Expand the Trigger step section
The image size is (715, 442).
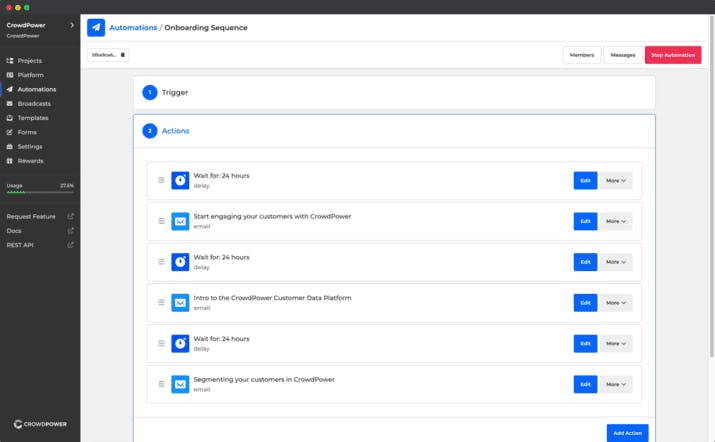click(394, 92)
